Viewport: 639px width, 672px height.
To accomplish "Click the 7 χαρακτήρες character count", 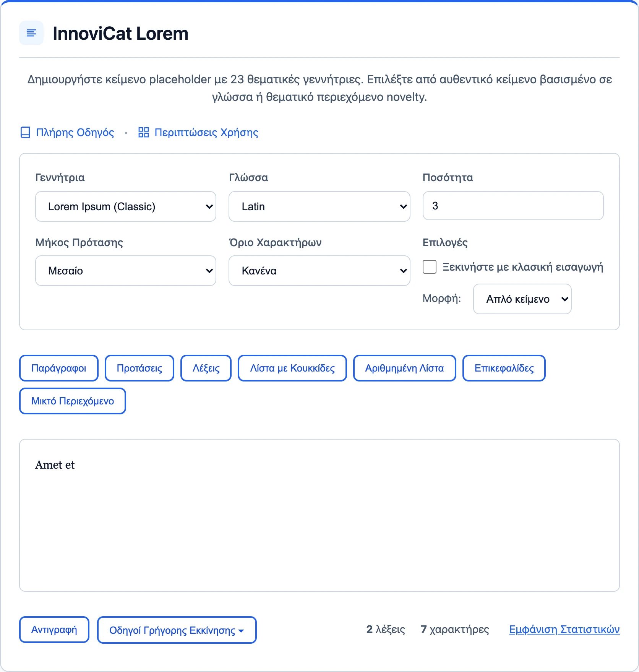I will (455, 630).
